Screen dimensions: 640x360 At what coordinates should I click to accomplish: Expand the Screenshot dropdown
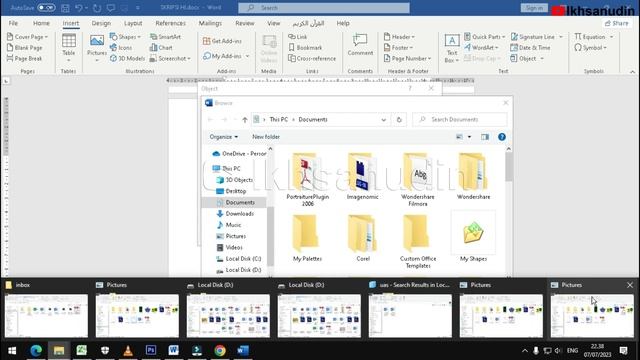click(189, 58)
